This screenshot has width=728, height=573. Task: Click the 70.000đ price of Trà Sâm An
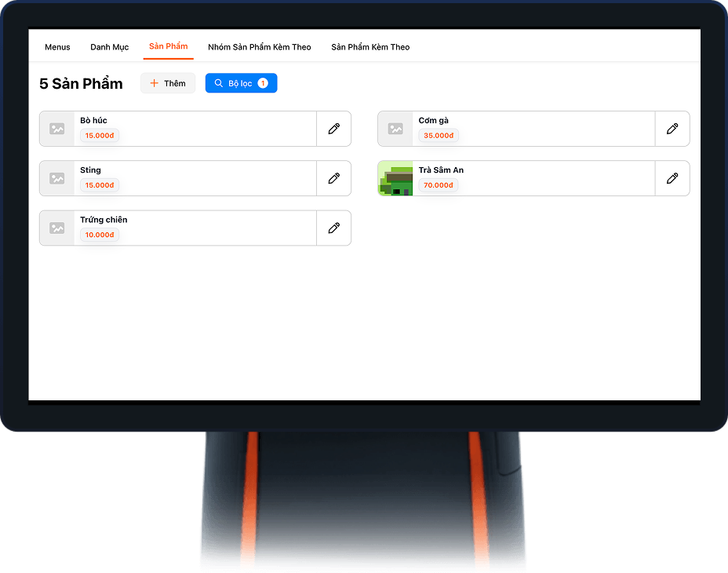pos(438,185)
